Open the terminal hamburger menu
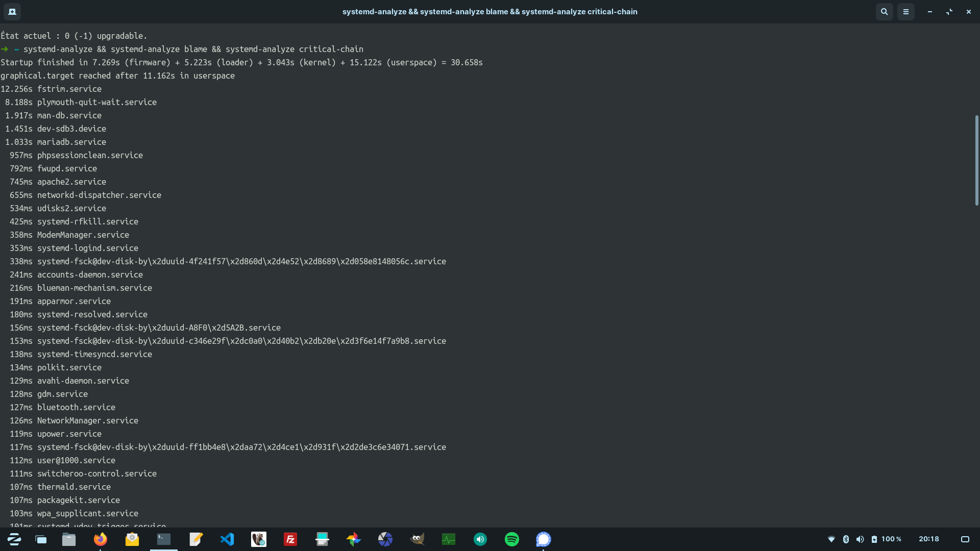The height and width of the screenshot is (551, 980). pos(906,11)
